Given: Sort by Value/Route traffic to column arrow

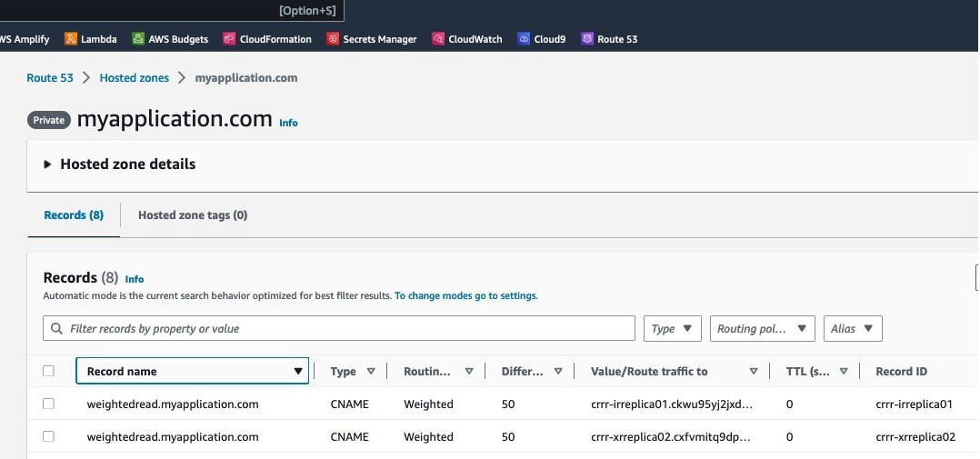Looking at the screenshot, I should click(x=754, y=371).
